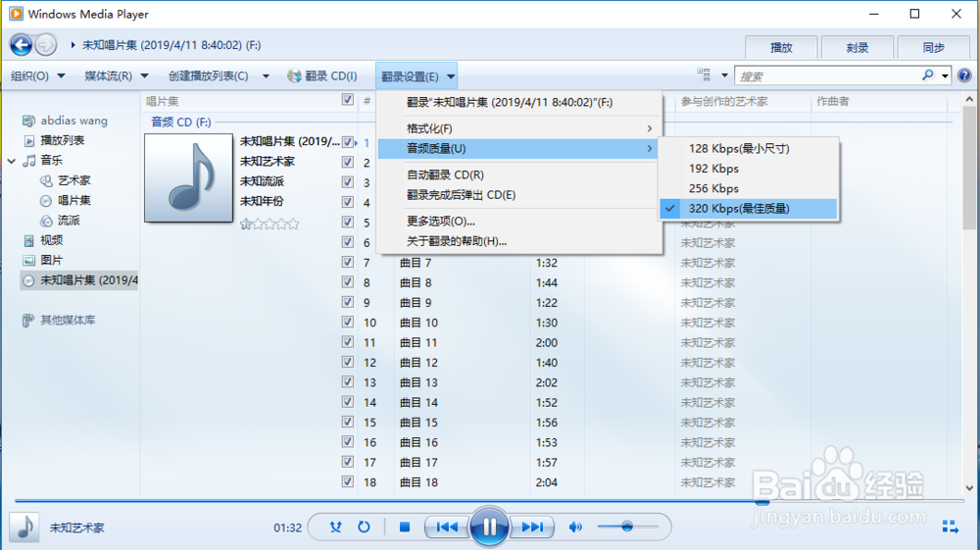Close the 翻录设置(E) dropdown
The image size is (980, 550).
click(416, 76)
